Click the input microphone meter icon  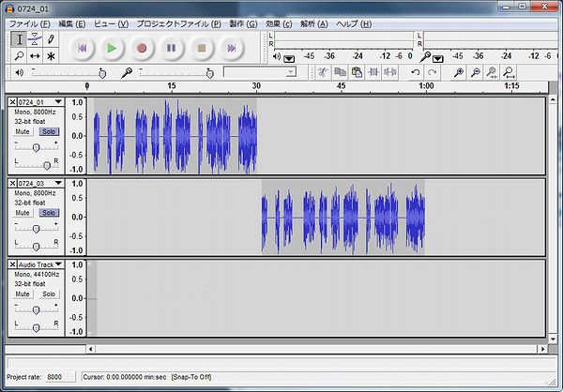(x=425, y=56)
